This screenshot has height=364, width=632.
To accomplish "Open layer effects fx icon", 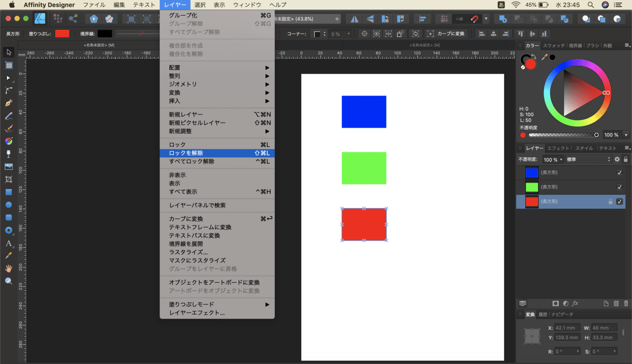I will pyautogui.click(x=575, y=304).
